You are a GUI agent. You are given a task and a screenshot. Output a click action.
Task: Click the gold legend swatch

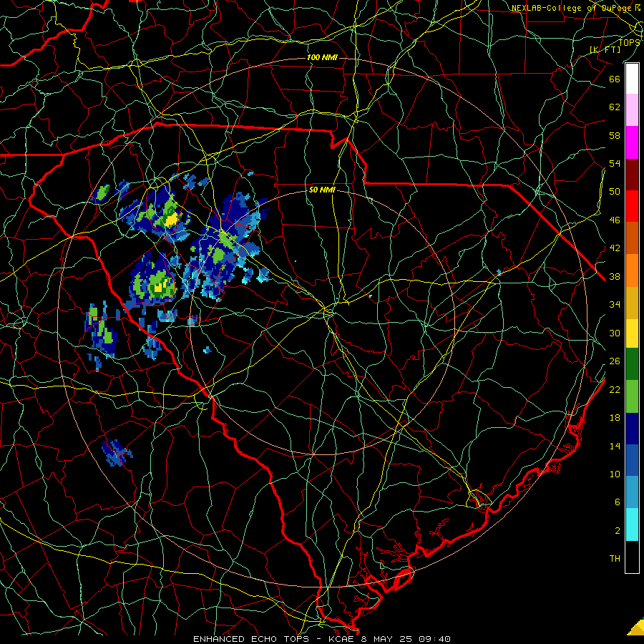click(632, 302)
